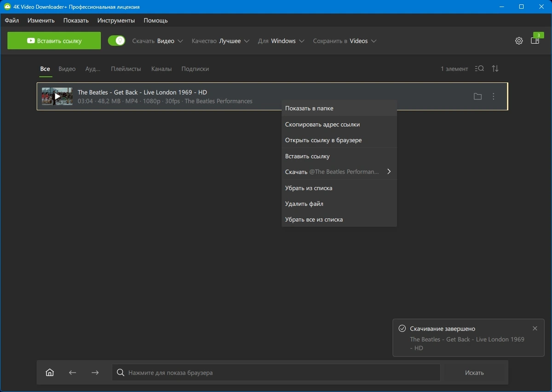Click the checkmark icon in notification
This screenshot has width=552, height=392.
pyautogui.click(x=402, y=329)
